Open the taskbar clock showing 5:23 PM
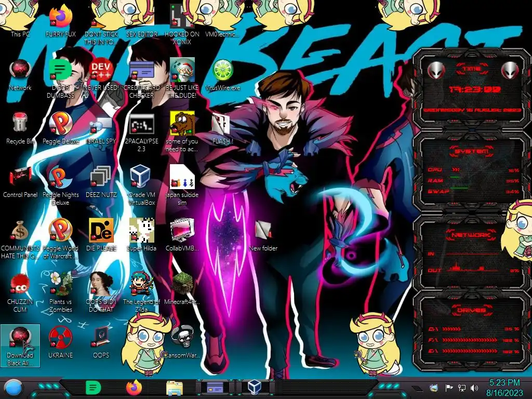This screenshot has width=532, height=399. tap(504, 388)
